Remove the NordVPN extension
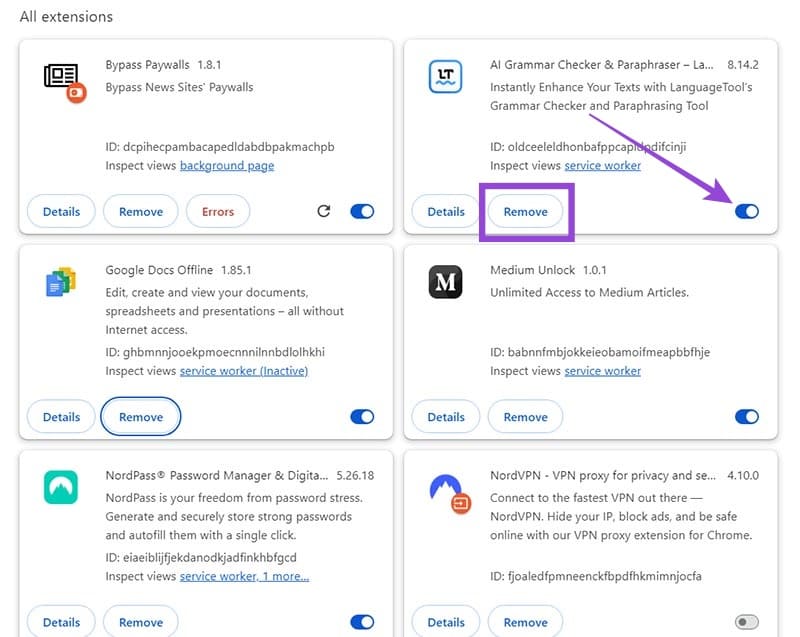The width and height of the screenshot is (800, 637). (526, 622)
